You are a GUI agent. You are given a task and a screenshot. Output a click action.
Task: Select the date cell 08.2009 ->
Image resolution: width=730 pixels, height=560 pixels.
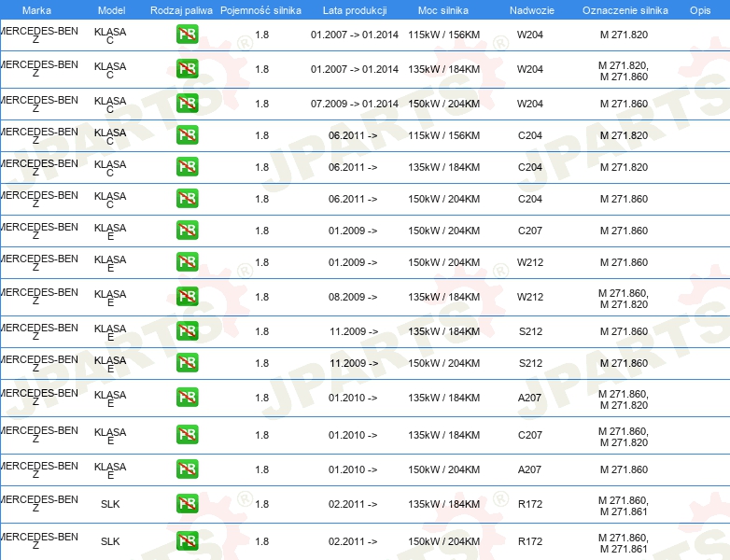point(353,297)
